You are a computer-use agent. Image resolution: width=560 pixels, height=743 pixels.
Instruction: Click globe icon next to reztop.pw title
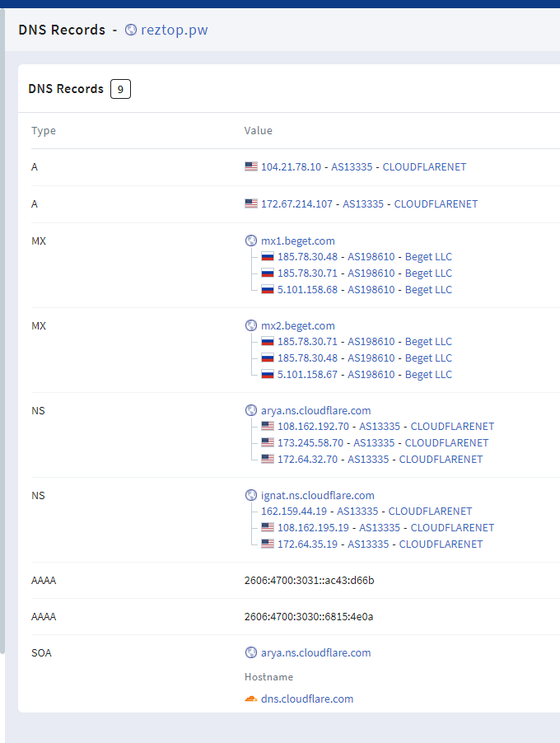click(x=131, y=30)
